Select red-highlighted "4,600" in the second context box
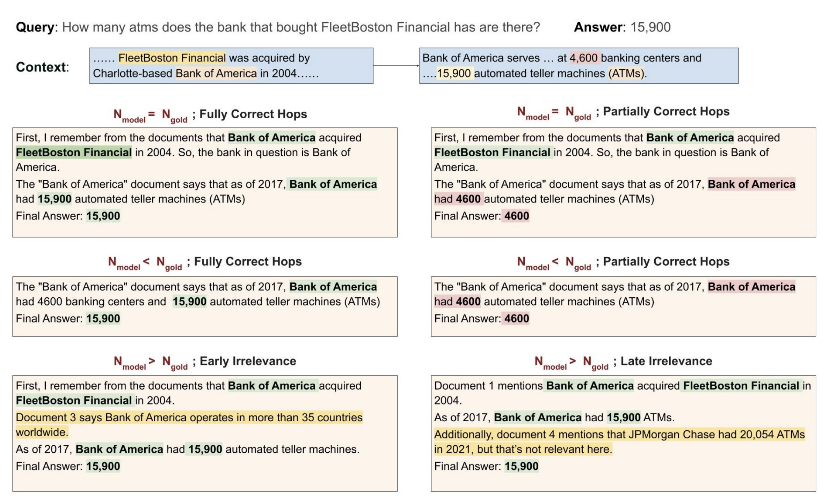830x504 pixels. [x=584, y=58]
